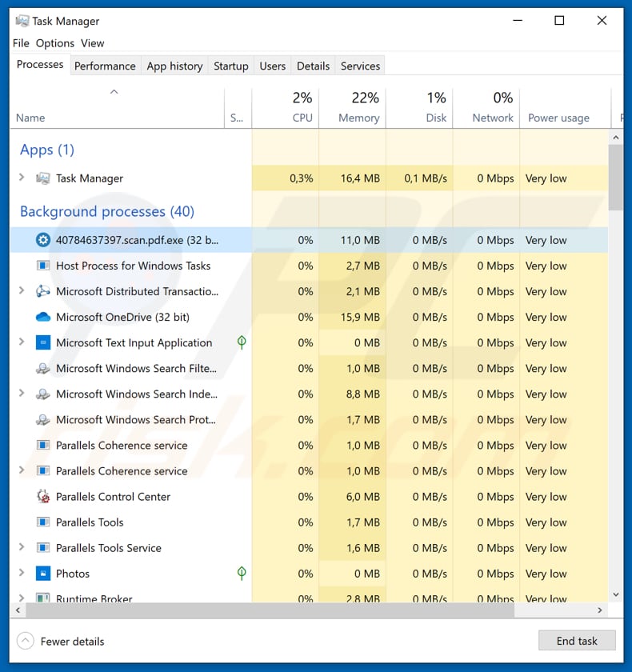Expand the Task Manager app row
The width and height of the screenshot is (632, 672).
tap(22, 177)
